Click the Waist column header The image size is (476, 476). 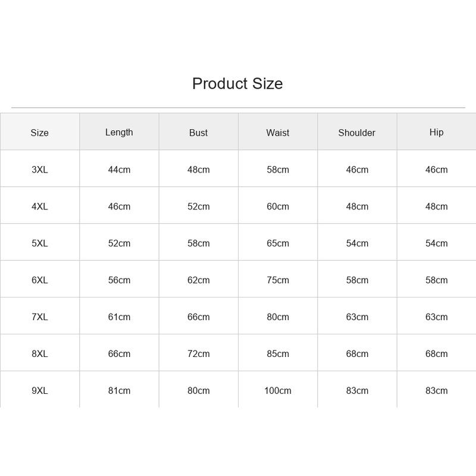(x=277, y=133)
